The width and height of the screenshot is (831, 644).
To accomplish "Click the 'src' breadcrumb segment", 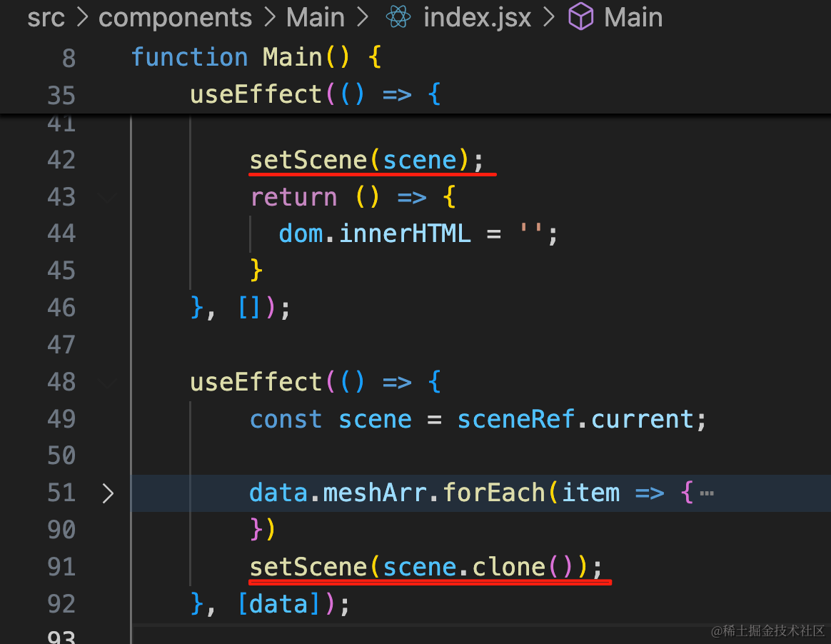I will (x=46, y=18).
